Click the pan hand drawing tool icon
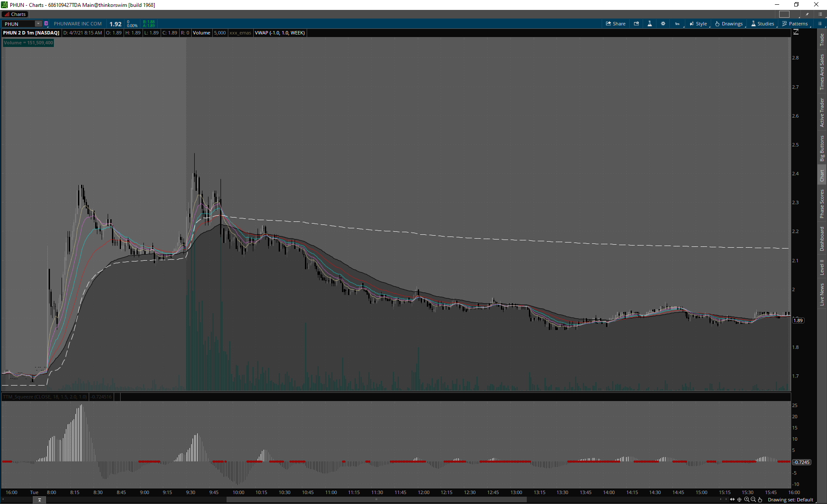827x504 pixels. click(x=760, y=500)
